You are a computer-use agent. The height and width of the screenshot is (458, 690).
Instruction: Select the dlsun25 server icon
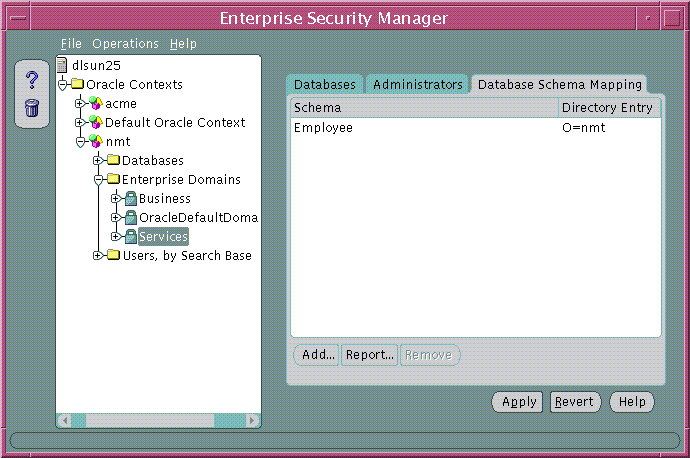pyautogui.click(x=62, y=65)
